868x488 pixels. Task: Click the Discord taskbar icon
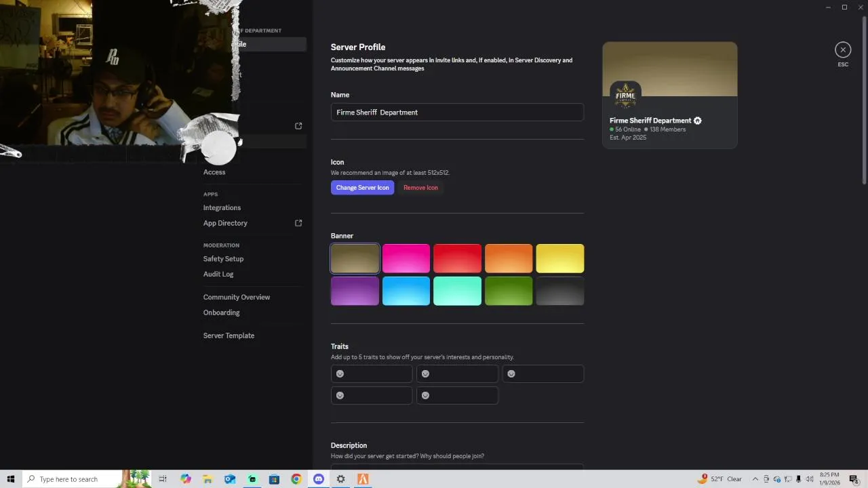(x=319, y=479)
